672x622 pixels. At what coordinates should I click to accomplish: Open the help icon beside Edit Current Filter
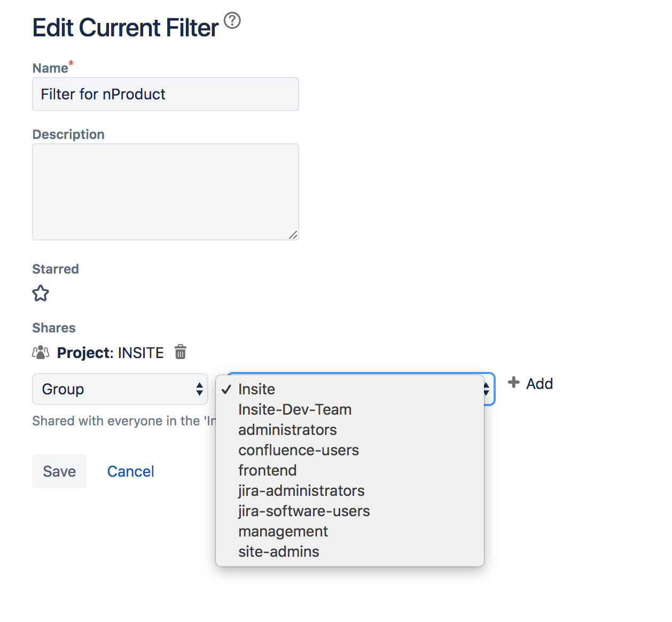point(232,21)
